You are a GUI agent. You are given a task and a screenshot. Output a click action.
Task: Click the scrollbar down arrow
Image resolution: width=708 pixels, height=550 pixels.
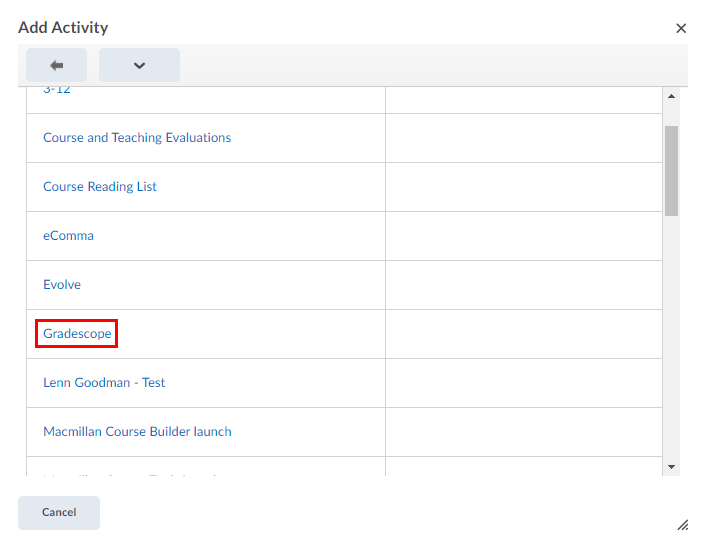pos(671,467)
